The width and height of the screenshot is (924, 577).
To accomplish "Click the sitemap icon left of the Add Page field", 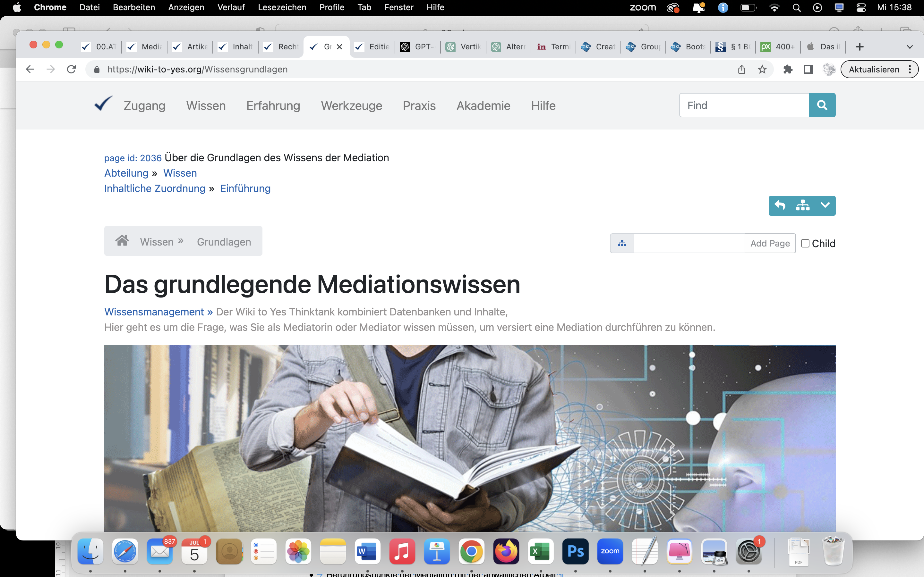I will pos(622,243).
